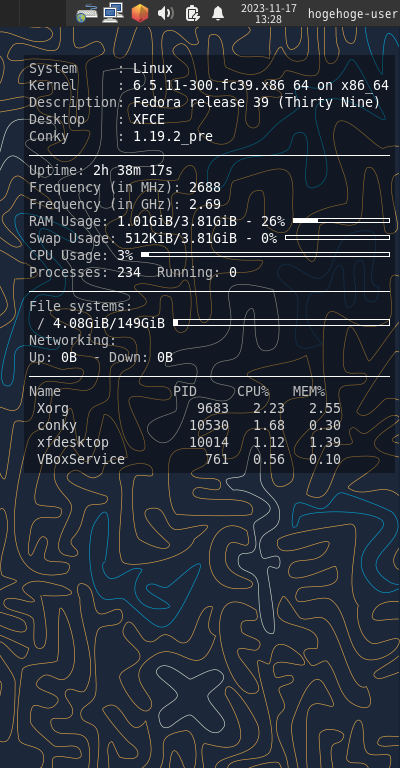
Task: Select the VBoxService process row
Action: [x=185, y=459]
